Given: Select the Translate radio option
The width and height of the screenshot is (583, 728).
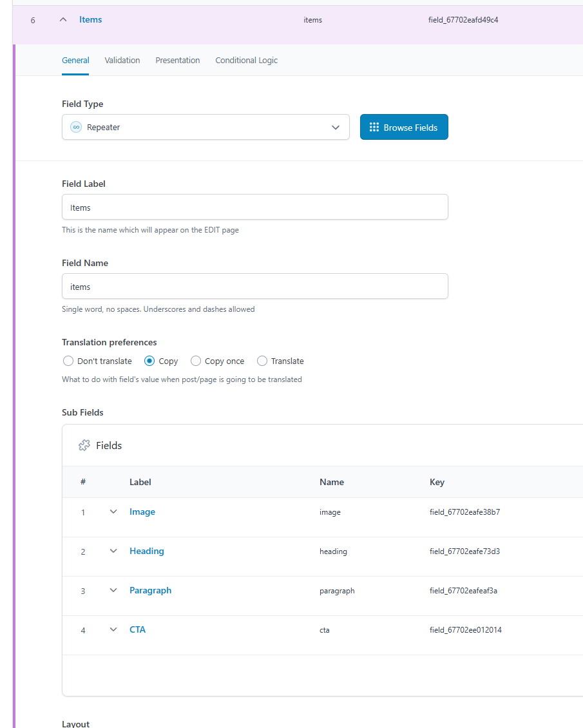Looking at the screenshot, I should tap(262, 361).
